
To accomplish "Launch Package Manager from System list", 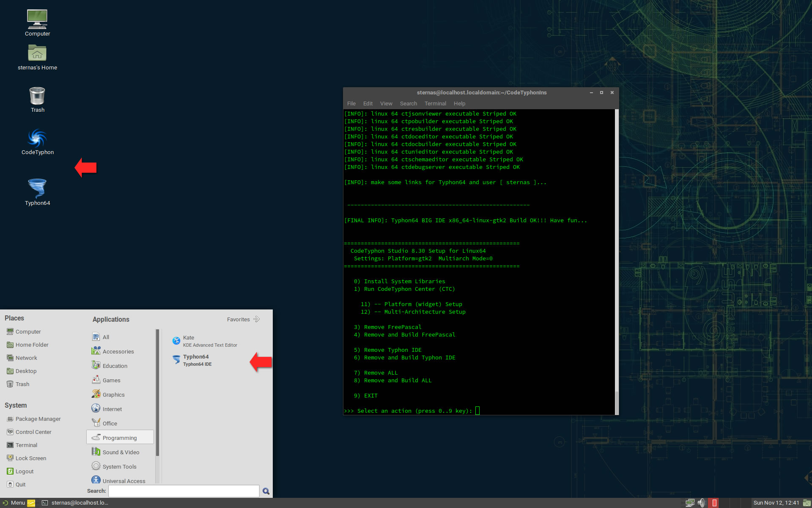I will 34,419.
